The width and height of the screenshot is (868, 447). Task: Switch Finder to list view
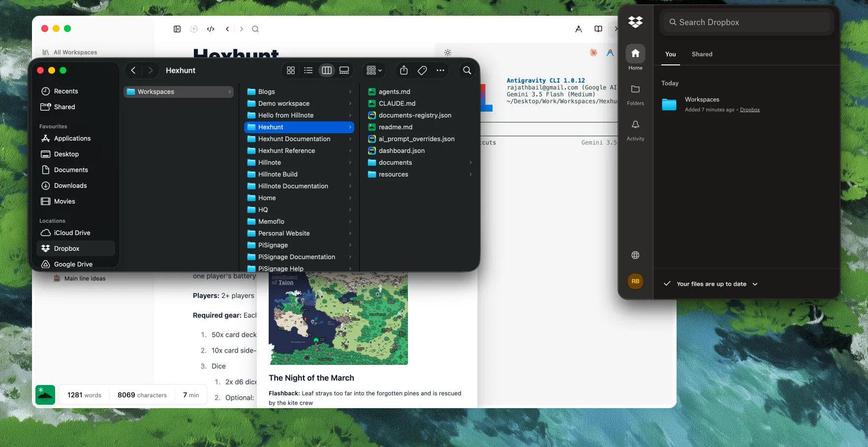[309, 70]
